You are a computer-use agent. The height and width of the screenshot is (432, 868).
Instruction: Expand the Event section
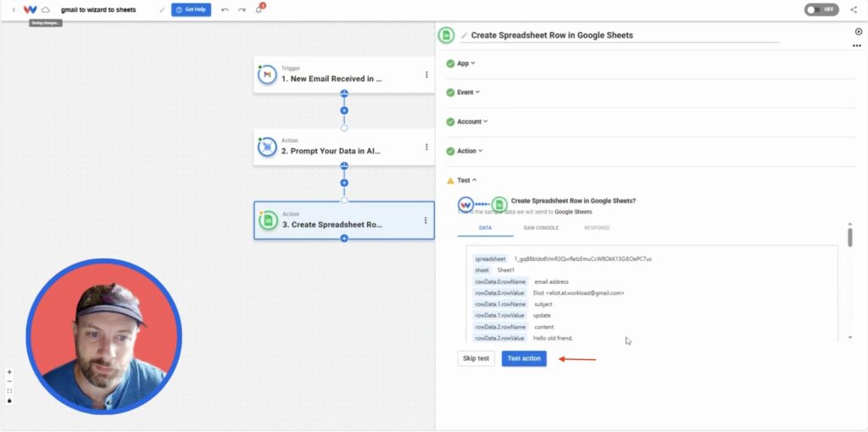point(469,92)
